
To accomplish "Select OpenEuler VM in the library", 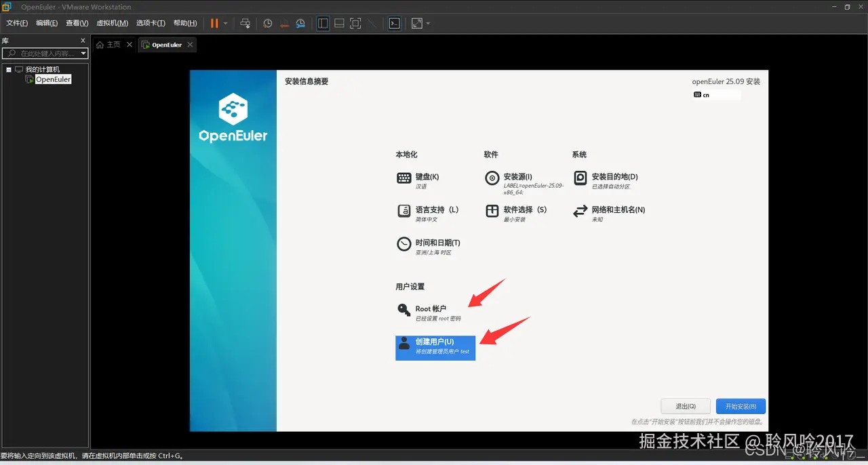I will tap(53, 79).
